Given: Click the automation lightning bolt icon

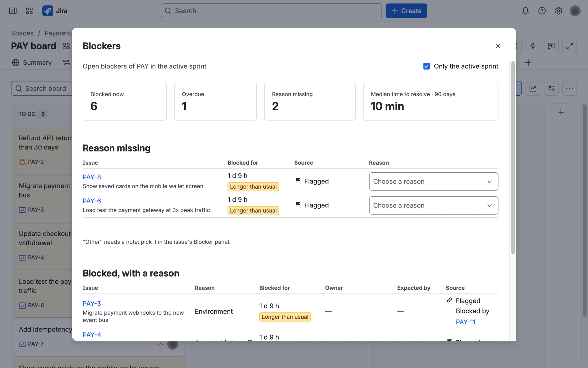Looking at the screenshot, I should pyautogui.click(x=533, y=46).
